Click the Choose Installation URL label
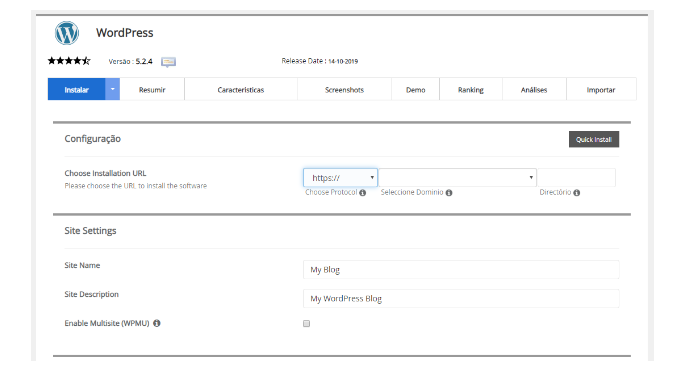The height and width of the screenshot is (382, 692). tap(105, 173)
